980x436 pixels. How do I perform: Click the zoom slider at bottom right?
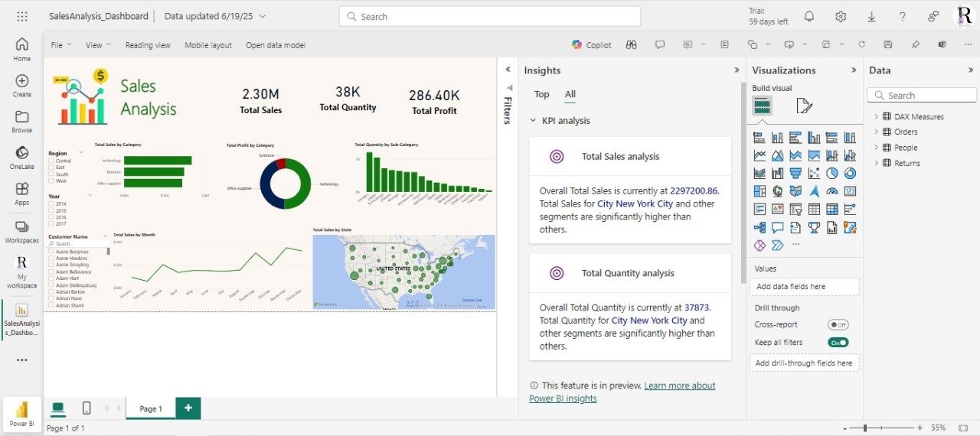coord(864,428)
